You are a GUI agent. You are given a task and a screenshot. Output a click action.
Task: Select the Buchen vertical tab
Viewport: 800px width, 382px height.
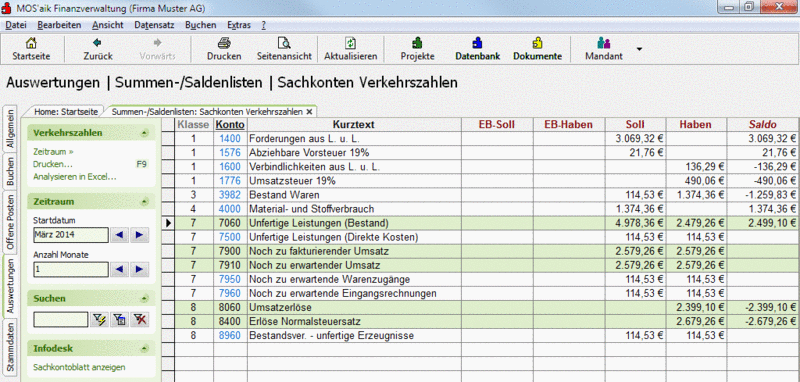(x=11, y=172)
